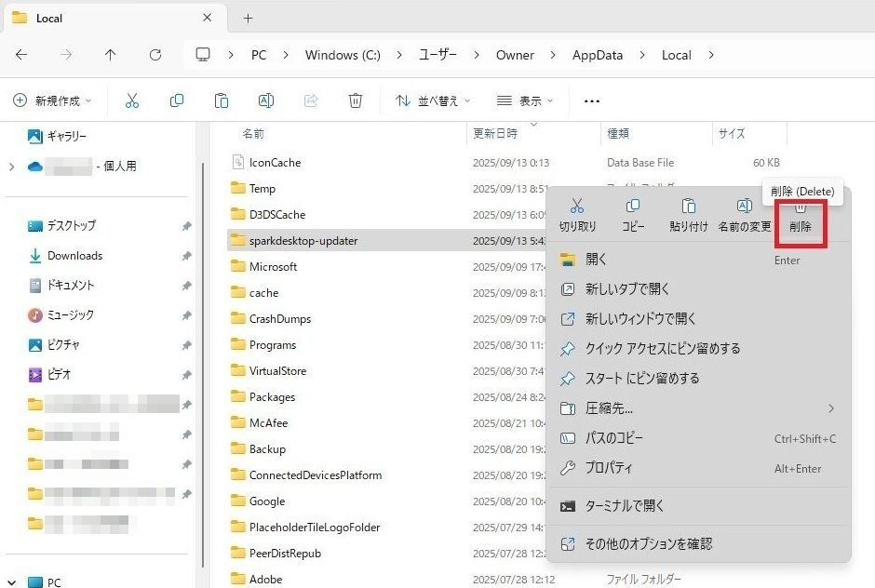Screen dimensions: 875x588
Task: Click the copy icon in context menu
Action: (x=633, y=207)
